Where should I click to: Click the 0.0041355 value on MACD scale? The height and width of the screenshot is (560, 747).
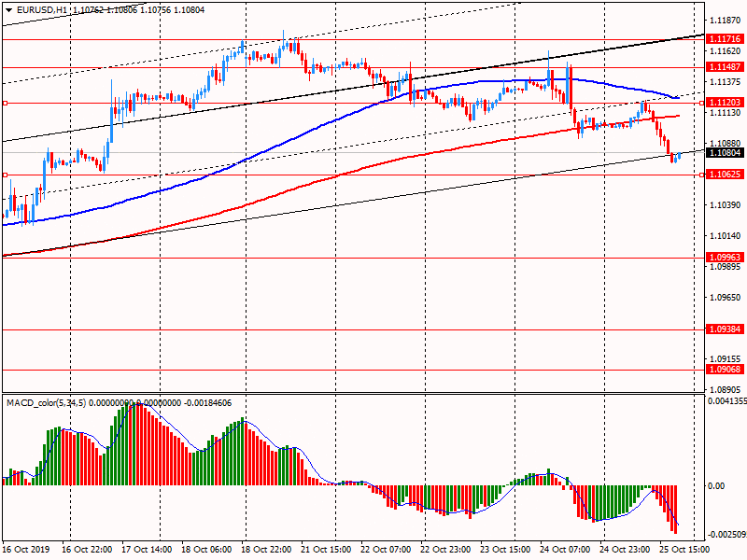[x=726, y=401]
